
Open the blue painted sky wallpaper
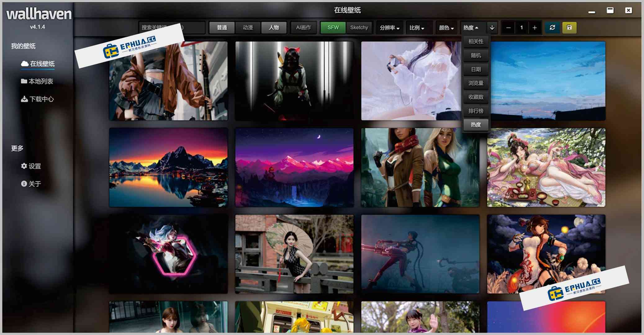point(548,81)
